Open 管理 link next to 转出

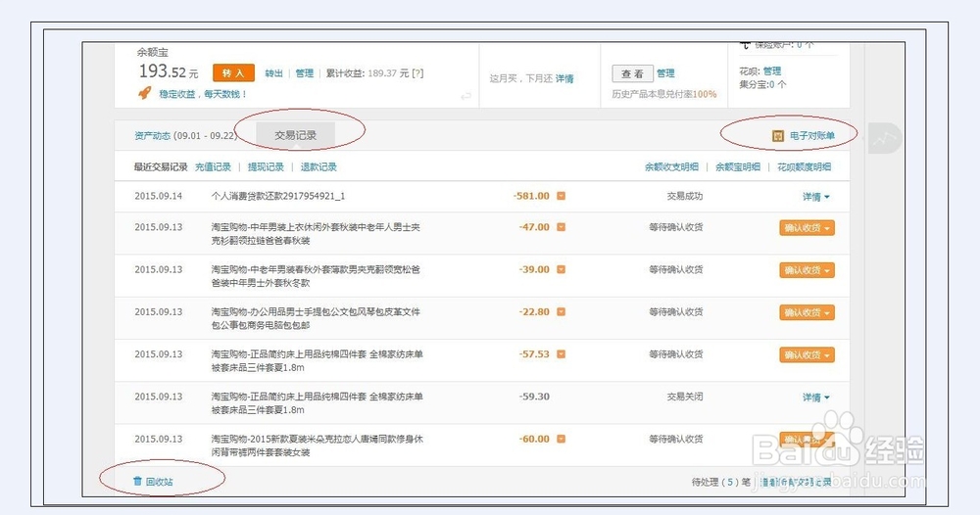pyautogui.click(x=305, y=73)
